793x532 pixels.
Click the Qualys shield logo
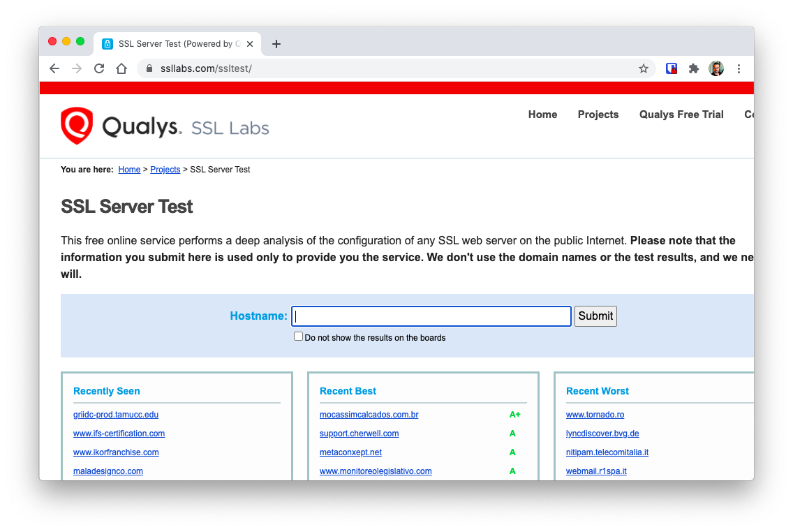tap(77, 126)
